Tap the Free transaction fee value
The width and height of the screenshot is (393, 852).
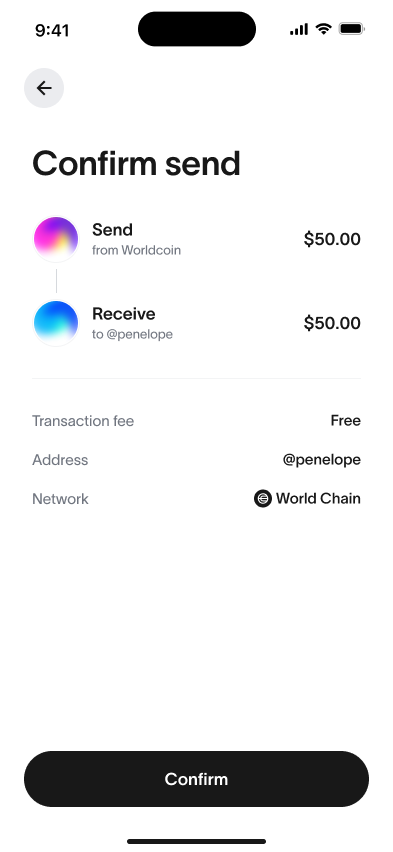pos(346,421)
